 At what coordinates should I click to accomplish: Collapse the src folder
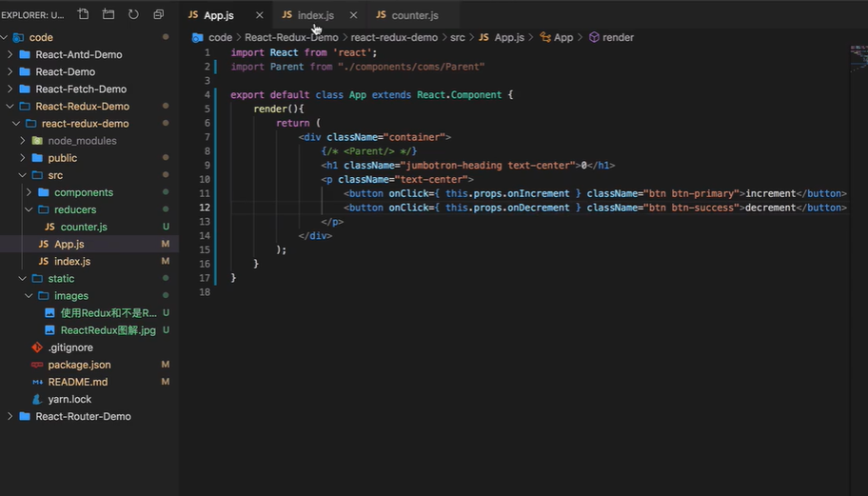23,175
